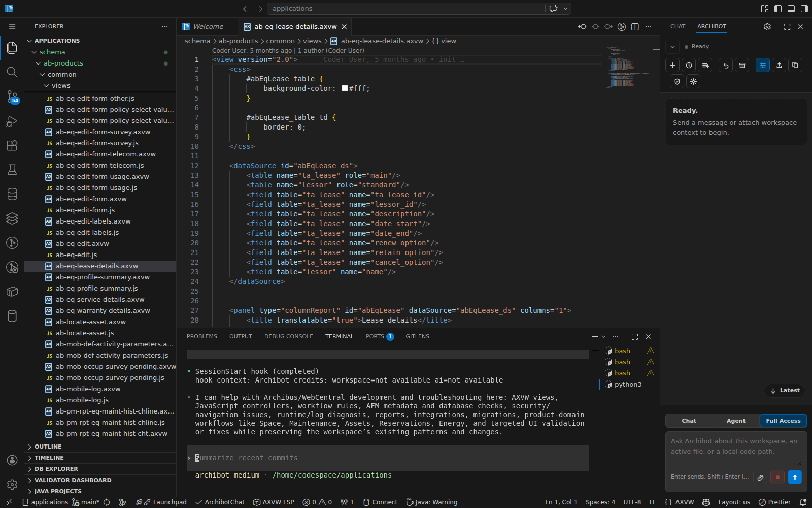Image resolution: width=812 pixels, height=508 pixels.
Task: Click the editor minimap
Action: (628, 67)
